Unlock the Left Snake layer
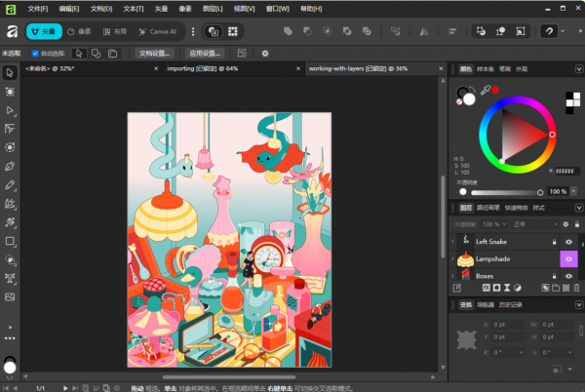 point(554,242)
